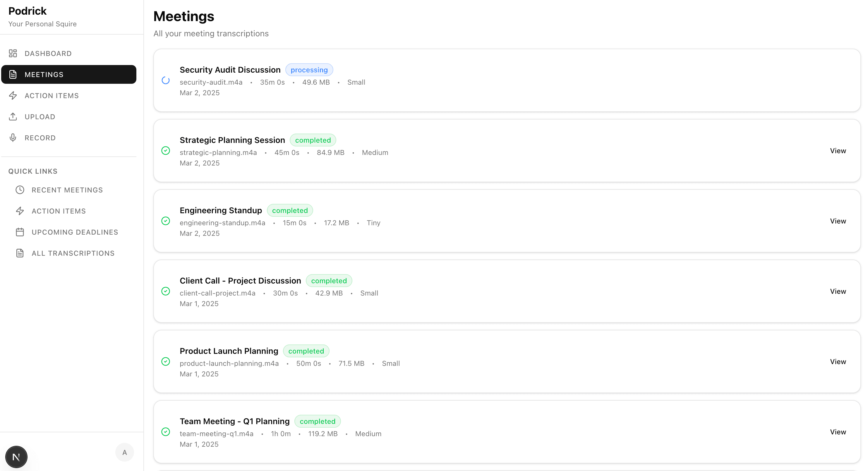View the Team Meeting - Q1 Planning

[838, 432]
